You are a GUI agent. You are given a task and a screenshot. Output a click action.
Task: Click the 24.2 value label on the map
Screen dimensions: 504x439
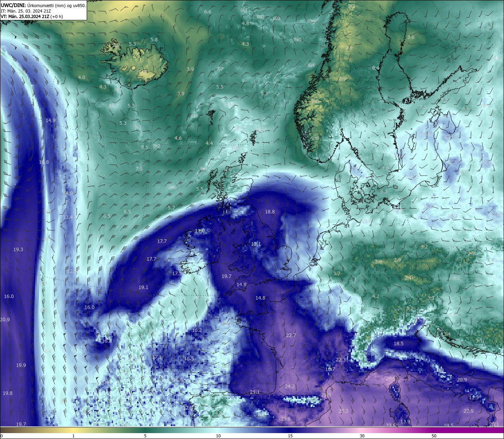[x=290, y=386]
